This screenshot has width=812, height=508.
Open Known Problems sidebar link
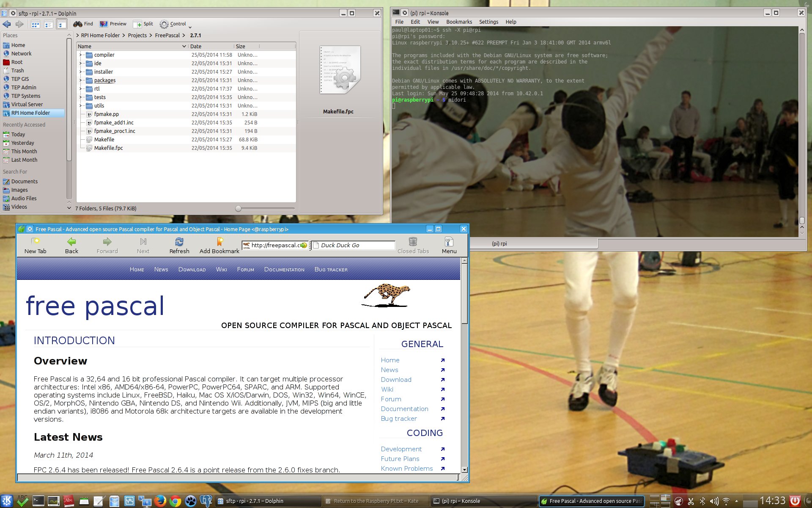[407, 469]
